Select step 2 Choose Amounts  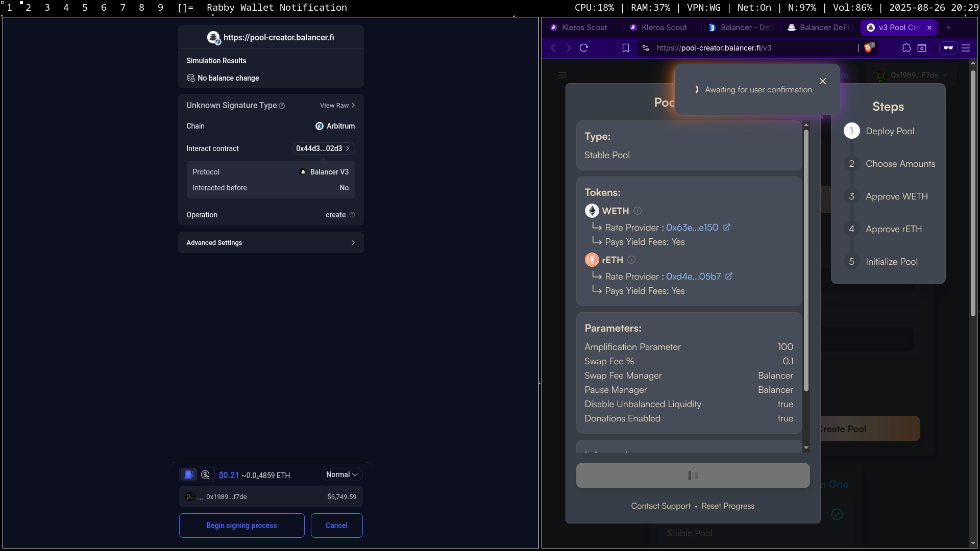890,164
